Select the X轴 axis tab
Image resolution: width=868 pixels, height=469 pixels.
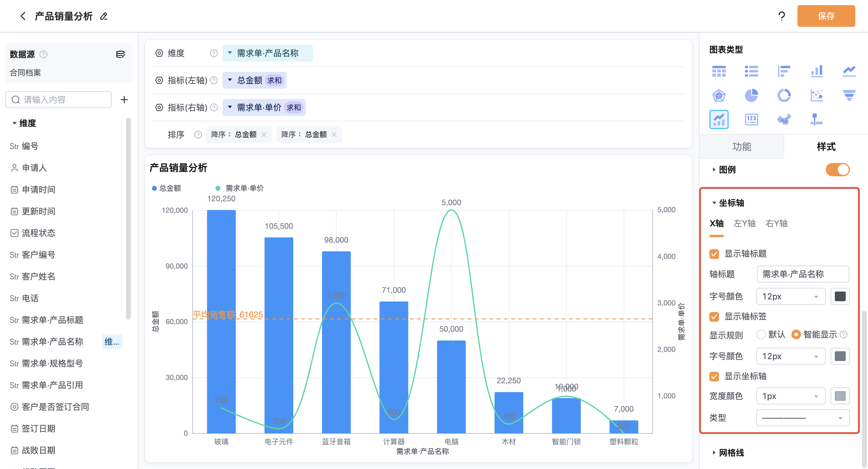click(716, 224)
